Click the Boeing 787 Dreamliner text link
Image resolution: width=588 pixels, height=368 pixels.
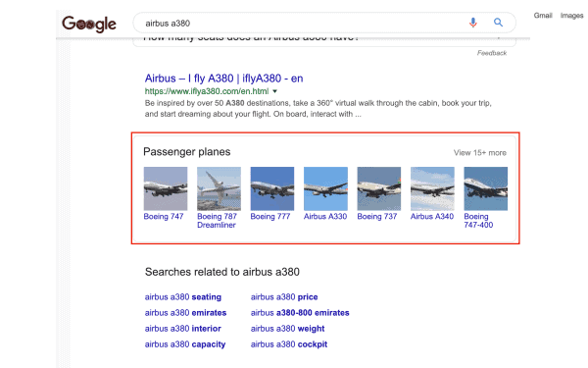pyautogui.click(x=217, y=221)
